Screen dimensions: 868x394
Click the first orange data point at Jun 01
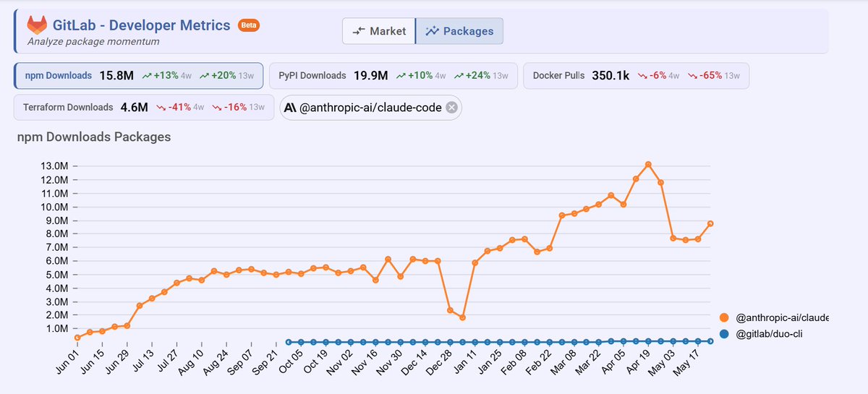click(x=77, y=337)
